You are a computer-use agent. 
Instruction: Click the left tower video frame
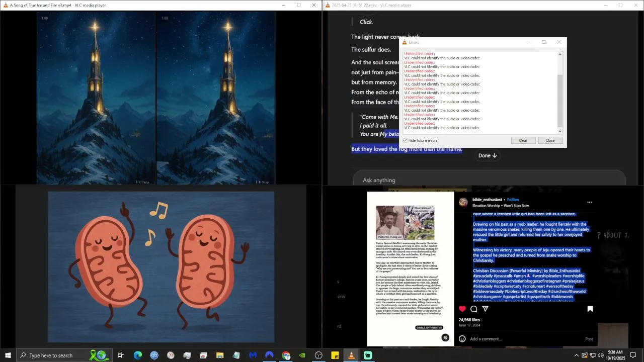(96, 98)
